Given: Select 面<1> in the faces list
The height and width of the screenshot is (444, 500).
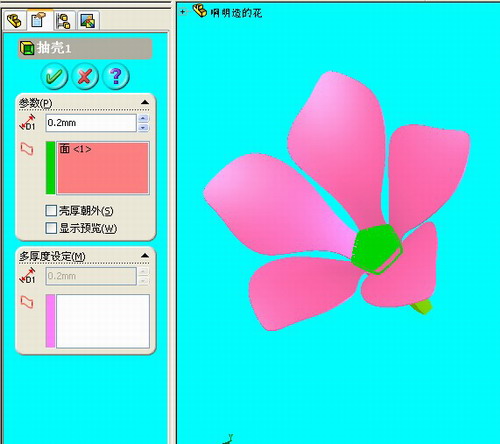Looking at the screenshot, I should [x=76, y=149].
